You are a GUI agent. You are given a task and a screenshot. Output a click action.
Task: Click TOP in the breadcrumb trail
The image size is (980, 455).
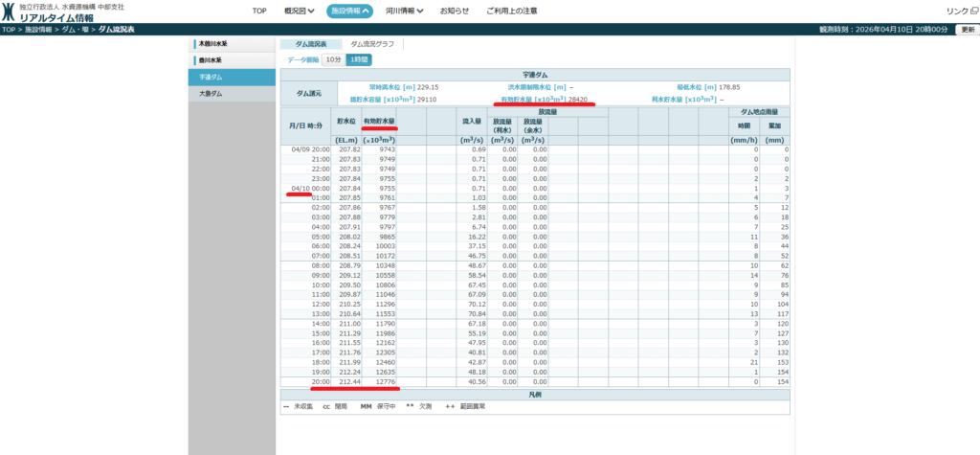(9, 30)
